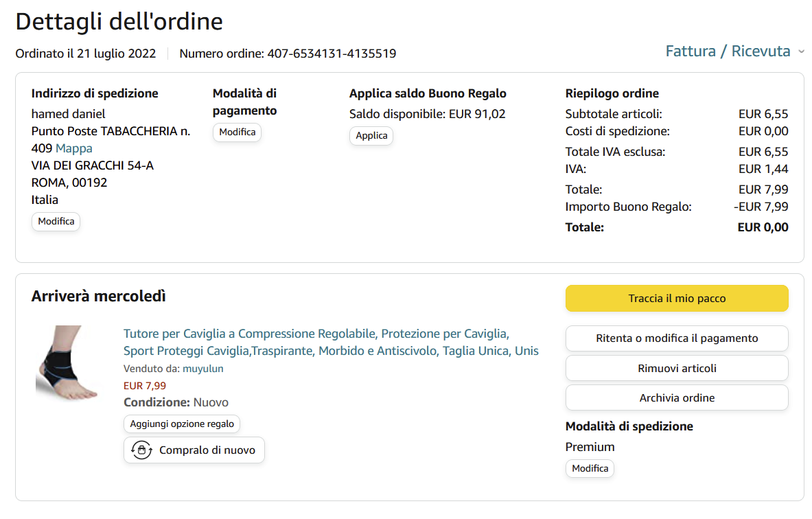This screenshot has height=519, width=812.
Task: Click Applica gift card balance button
Action: pos(371,136)
